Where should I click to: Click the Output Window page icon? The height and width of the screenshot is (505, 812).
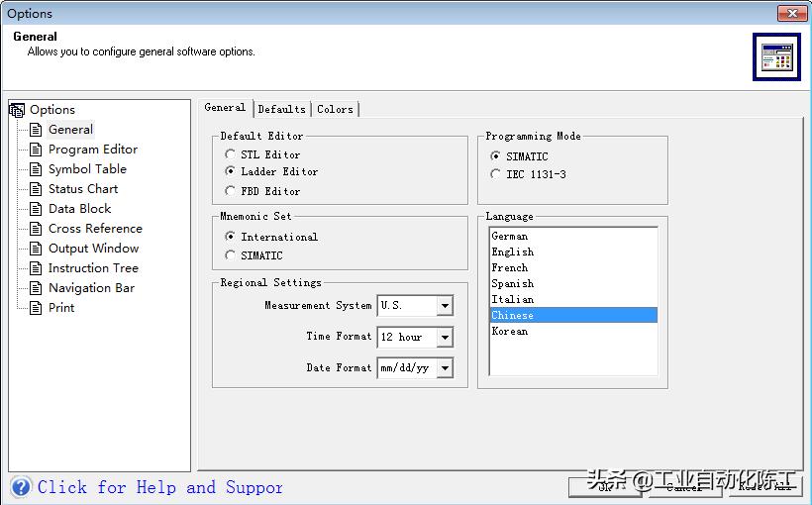[36, 249]
